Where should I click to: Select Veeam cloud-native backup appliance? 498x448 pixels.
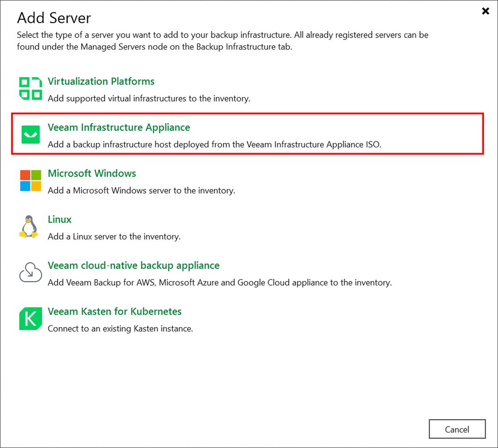pyautogui.click(x=134, y=265)
